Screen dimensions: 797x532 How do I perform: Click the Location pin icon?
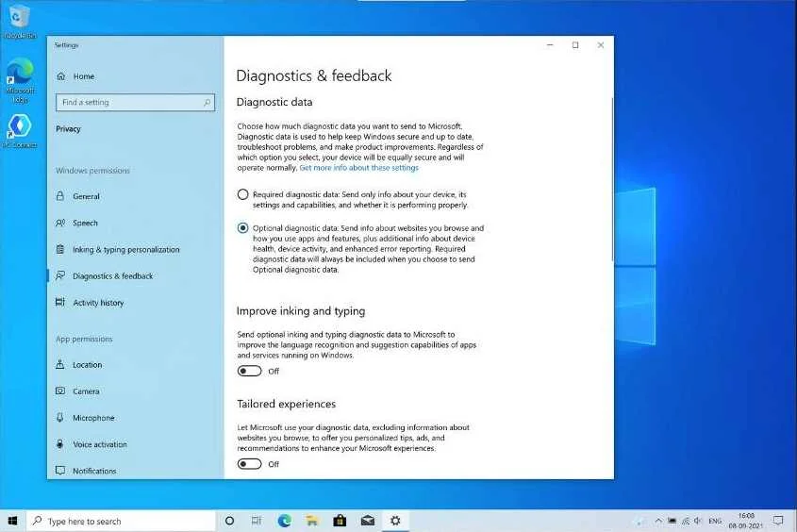click(x=60, y=364)
